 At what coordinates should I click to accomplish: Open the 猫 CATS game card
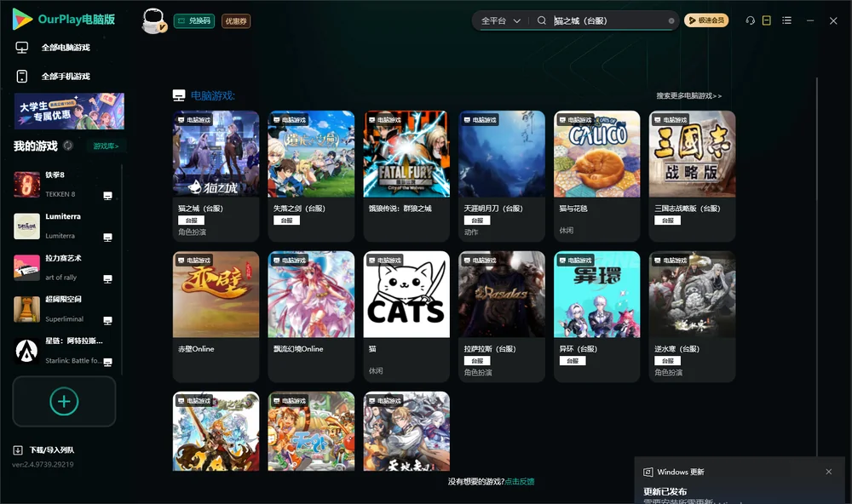[x=406, y=317]
